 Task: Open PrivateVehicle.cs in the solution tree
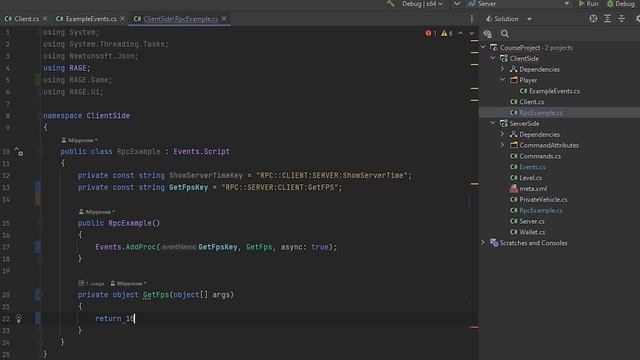[x=543, y=199]
